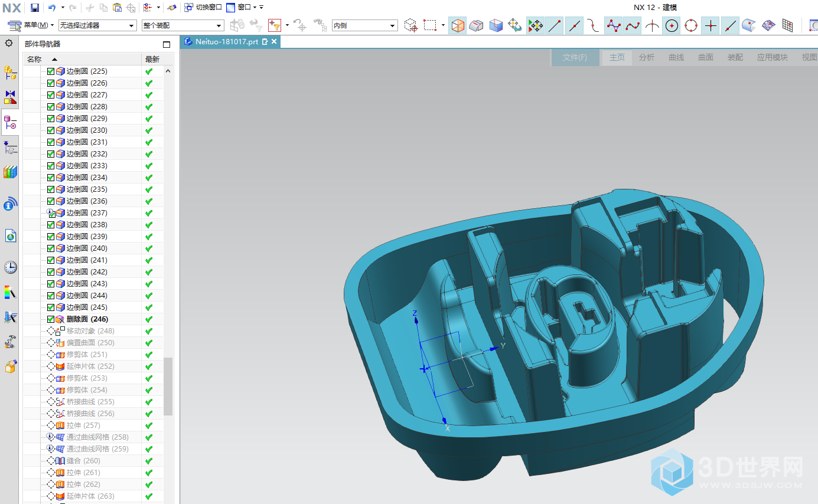Open the Reuse Library sidebar tab
The image size is (818, 504).
[x=10, y=172]
